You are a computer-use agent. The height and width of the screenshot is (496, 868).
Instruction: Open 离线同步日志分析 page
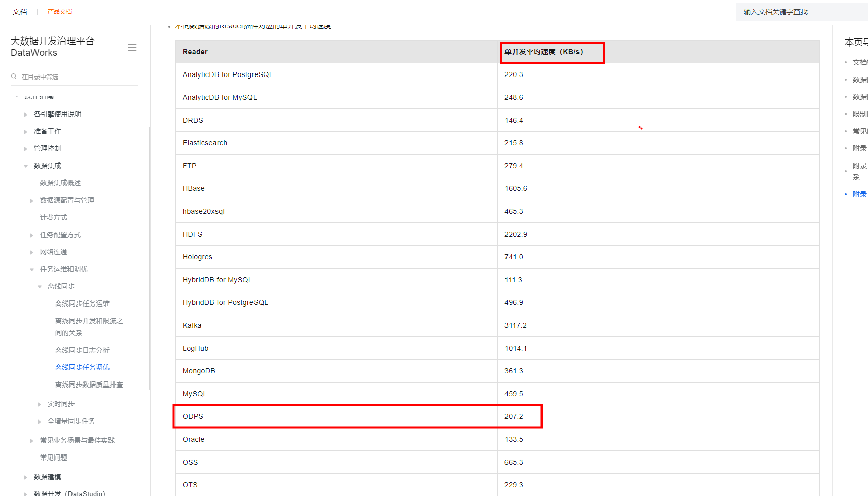point(83,350)
